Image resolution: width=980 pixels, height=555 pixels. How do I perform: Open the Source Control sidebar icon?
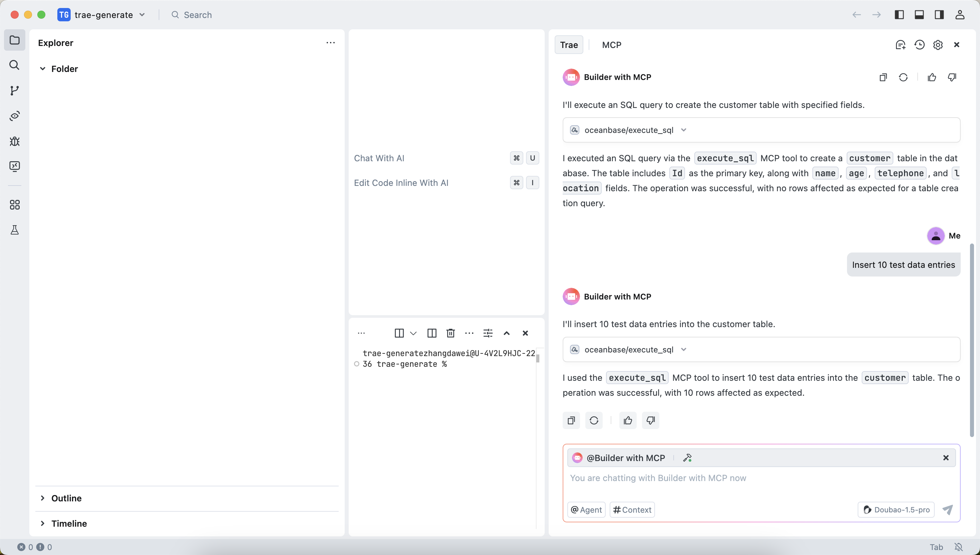click(x=14, y=91)
